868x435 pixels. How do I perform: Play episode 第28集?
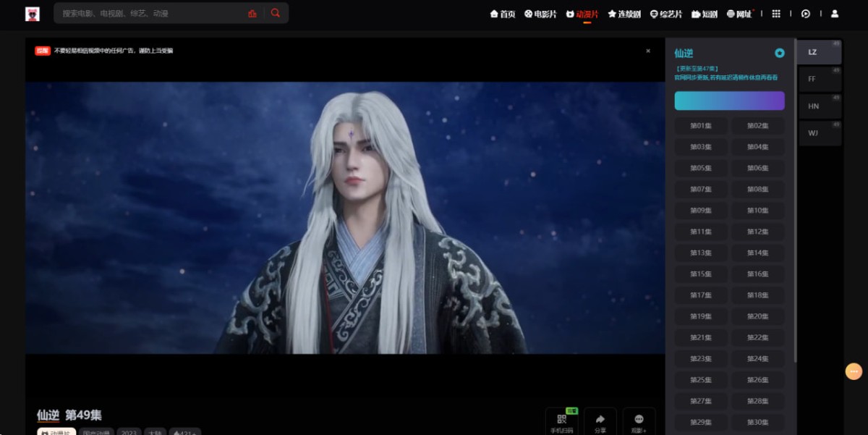coord(757,401)
